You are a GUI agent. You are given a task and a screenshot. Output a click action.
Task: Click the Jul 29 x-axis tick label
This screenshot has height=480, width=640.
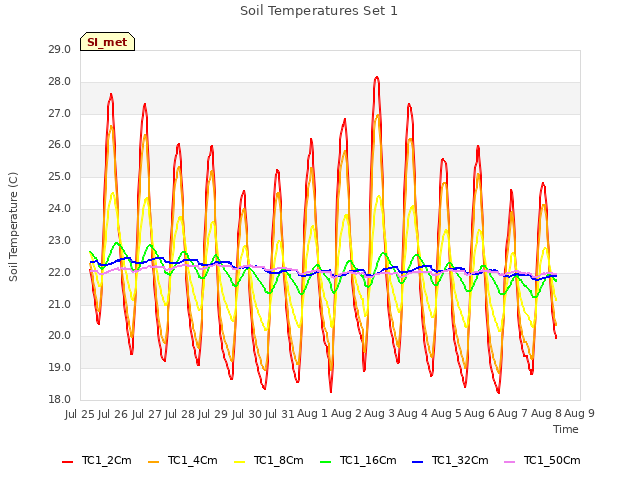click(x=213, y=414)
